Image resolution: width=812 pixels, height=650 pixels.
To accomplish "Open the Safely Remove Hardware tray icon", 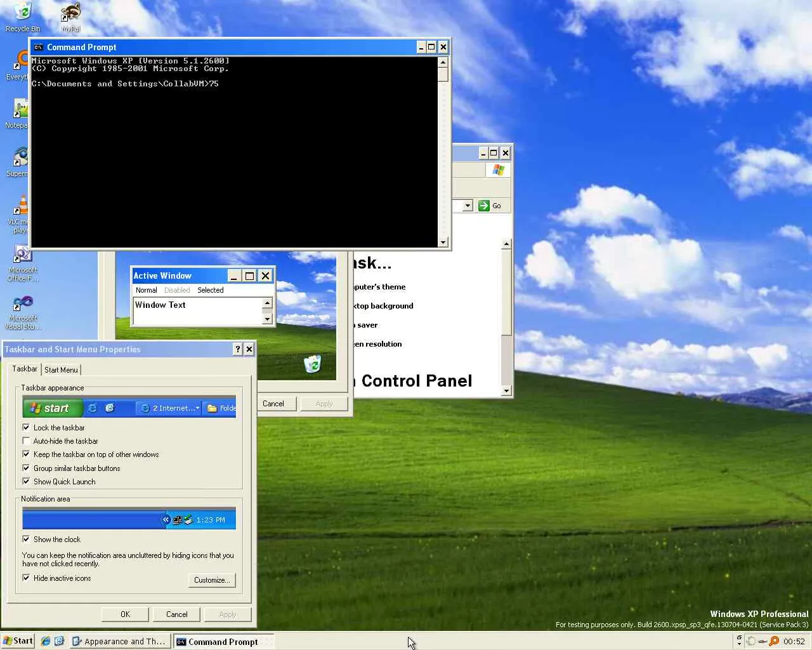I will (763, 641).
